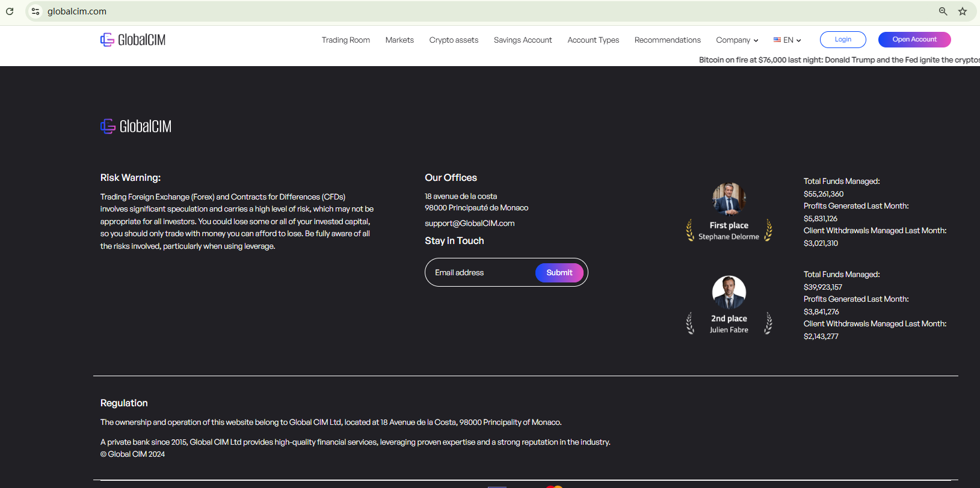Screen dimensions: 980x488
Task: Click the '$3,841,276' profits value
Action: pyautogui.click(x=822, y=312)
